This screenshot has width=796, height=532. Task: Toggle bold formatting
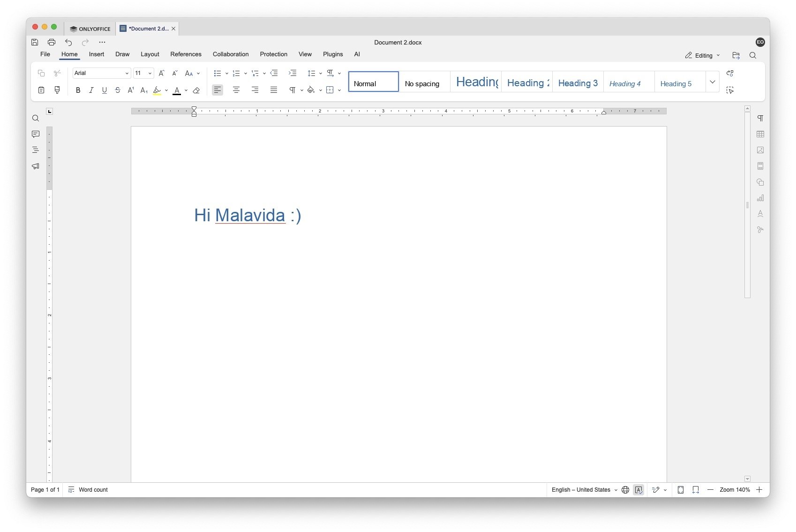(78, 90)
